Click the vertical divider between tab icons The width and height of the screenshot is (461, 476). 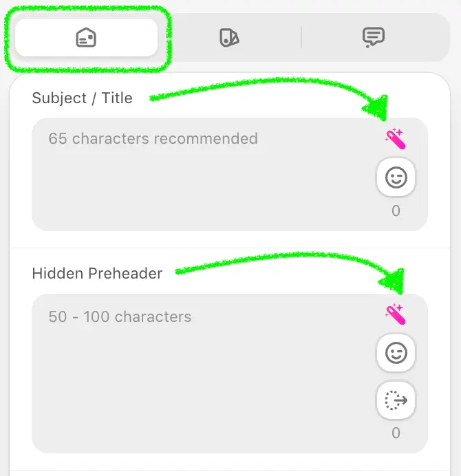[301, 37]
